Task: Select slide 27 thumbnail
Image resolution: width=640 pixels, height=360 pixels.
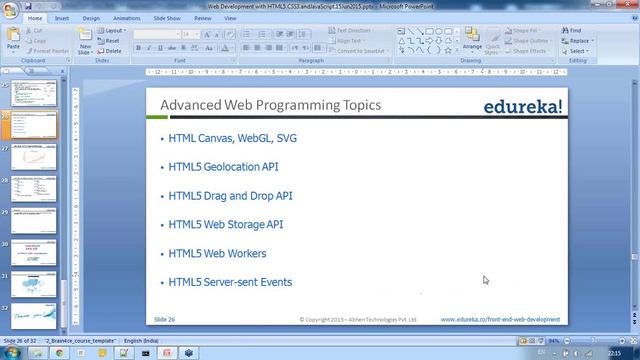Action: tap(33, 157)
